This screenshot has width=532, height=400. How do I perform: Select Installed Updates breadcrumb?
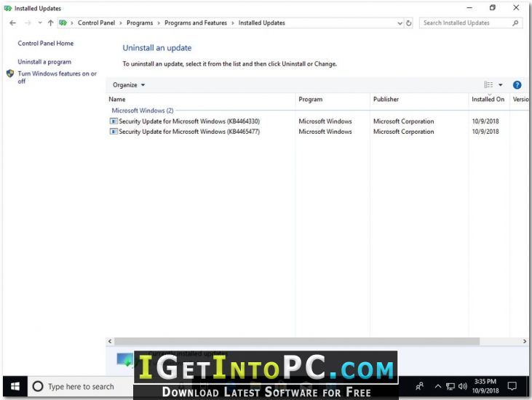(x=261, y=23)
